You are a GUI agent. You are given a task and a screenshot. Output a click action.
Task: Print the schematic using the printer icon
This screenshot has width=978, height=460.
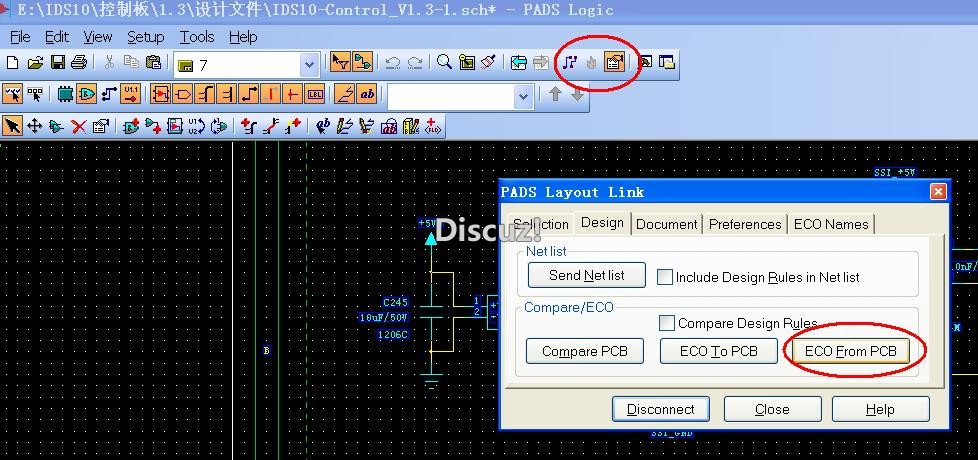pyautogui.click(x=79, y=62)
